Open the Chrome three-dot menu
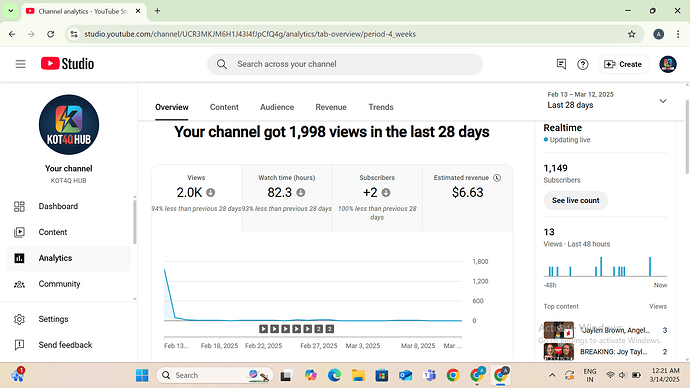Viewport: 690px width, 388px height. pos(678,34)
